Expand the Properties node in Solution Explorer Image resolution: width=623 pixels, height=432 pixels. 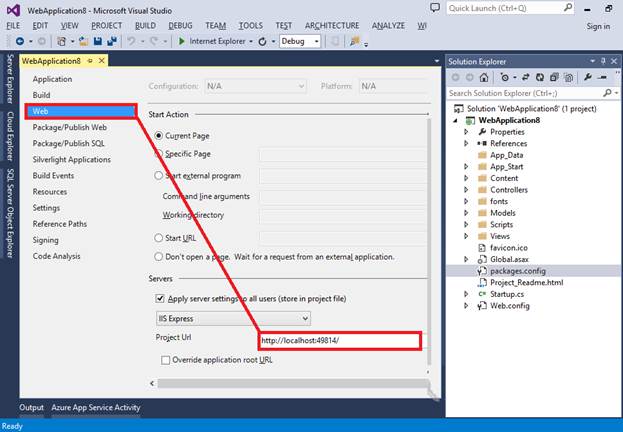(466, 132)
